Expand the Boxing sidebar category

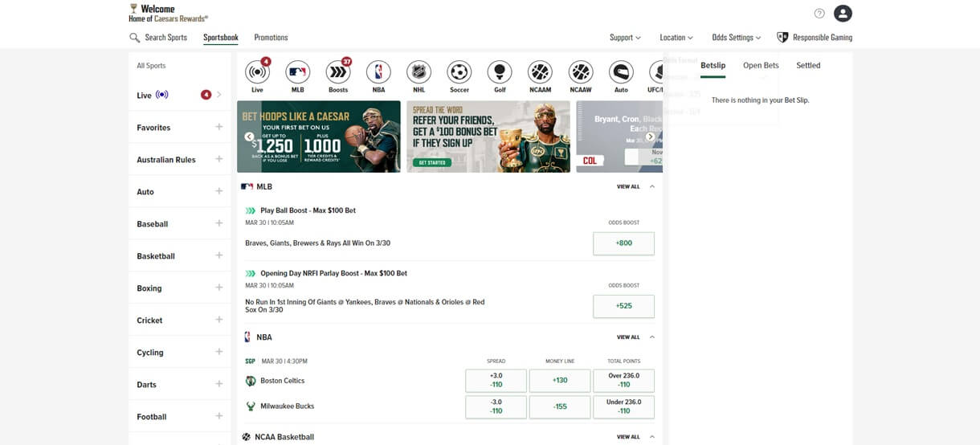(x=218, y=288)
